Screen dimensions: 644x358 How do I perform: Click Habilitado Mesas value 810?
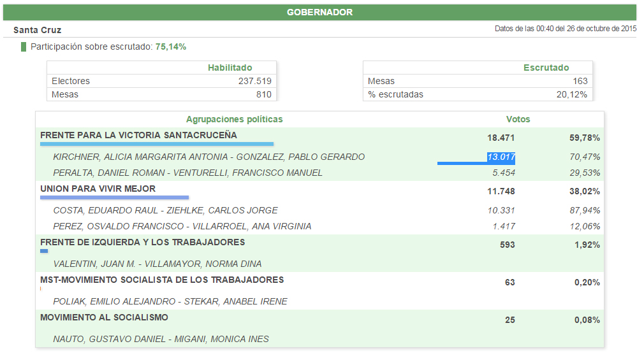[x=264, y=94]
